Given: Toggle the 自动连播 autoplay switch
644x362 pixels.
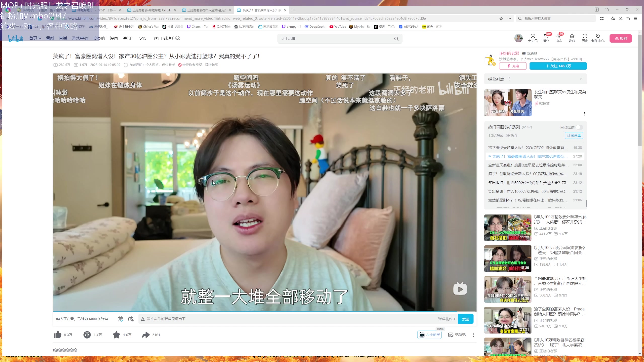Looking at the screenshot, I should [x=579, y=127].
